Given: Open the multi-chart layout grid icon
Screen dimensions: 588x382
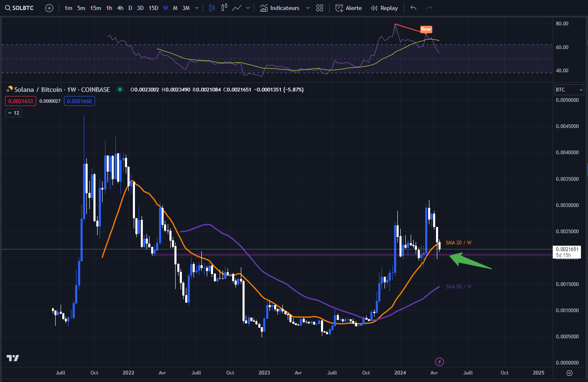Looking at the screenshot, I should click(319, 7).
